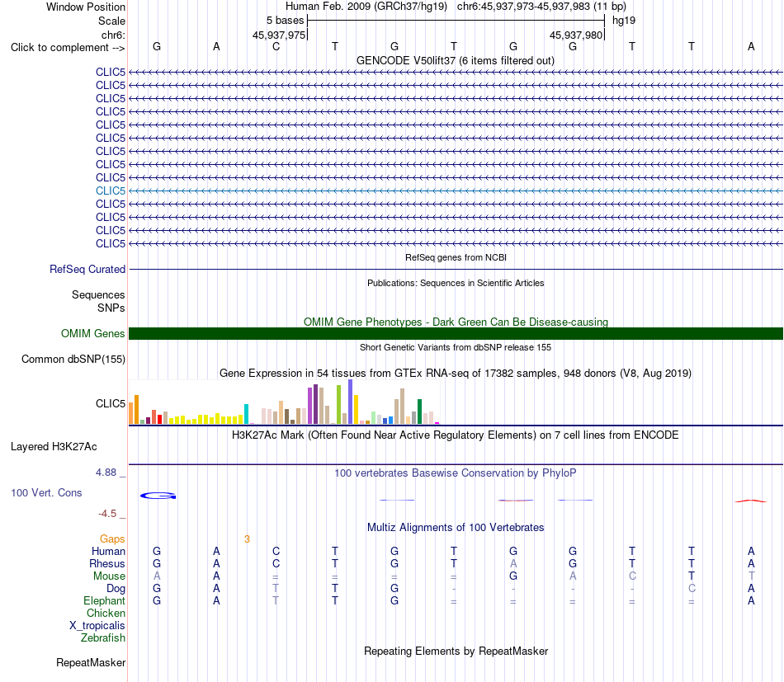The height and width of the screenshot is (682, 784).
Task: Select the light-blue highlighted CLIC5 transcript label
Action: click(x=111, y=190)
